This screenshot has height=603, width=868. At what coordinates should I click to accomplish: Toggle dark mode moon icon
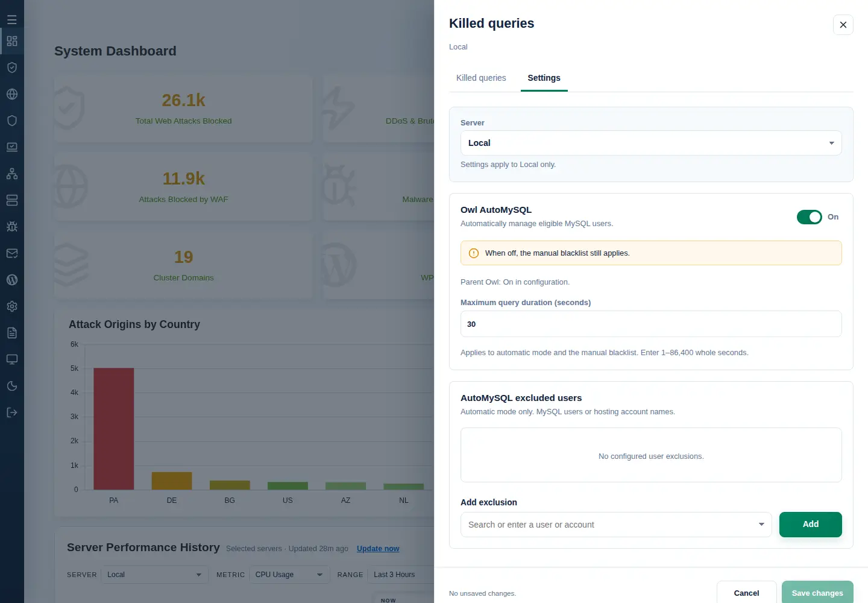[12, 386]
